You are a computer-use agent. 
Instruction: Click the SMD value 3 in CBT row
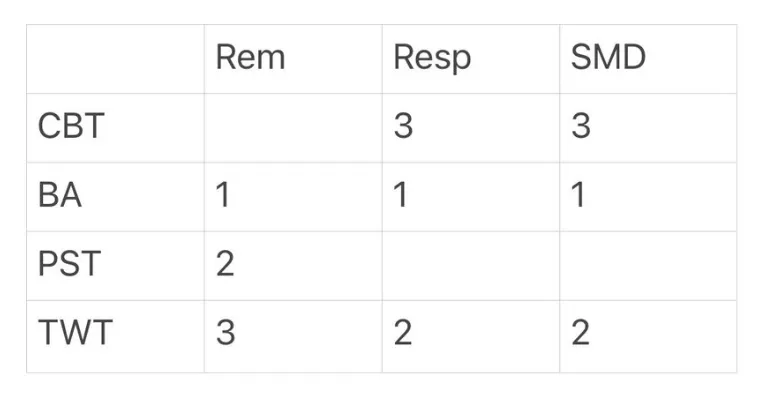tap(647, 127)
